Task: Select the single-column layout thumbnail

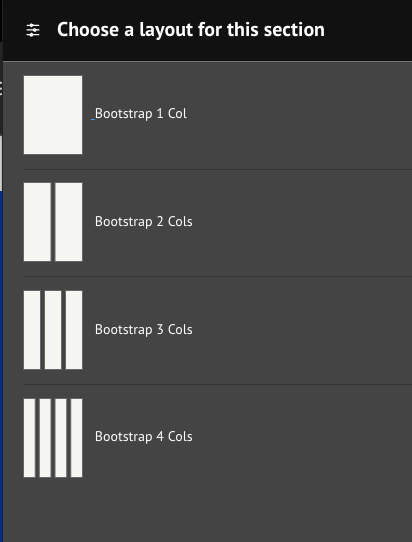Action: coord(53,115)
